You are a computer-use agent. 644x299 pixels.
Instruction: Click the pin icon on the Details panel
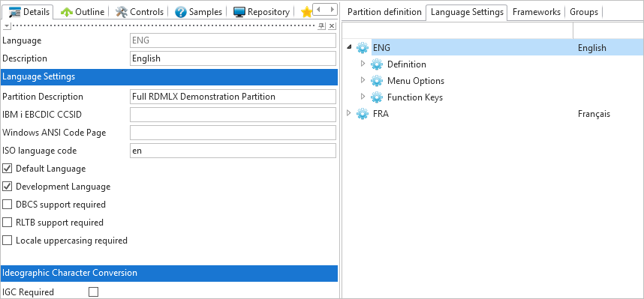(x=322, y=25)
